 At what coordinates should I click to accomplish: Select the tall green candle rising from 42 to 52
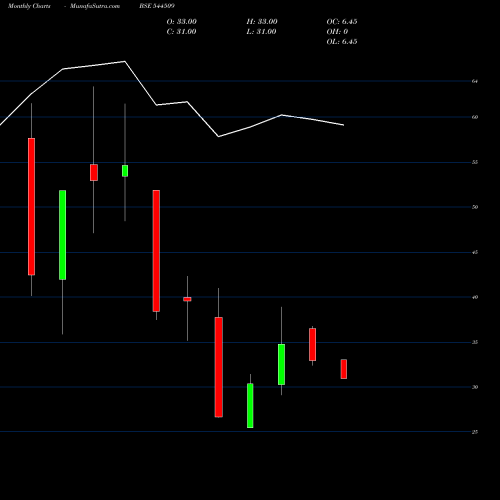coord(62,235)
